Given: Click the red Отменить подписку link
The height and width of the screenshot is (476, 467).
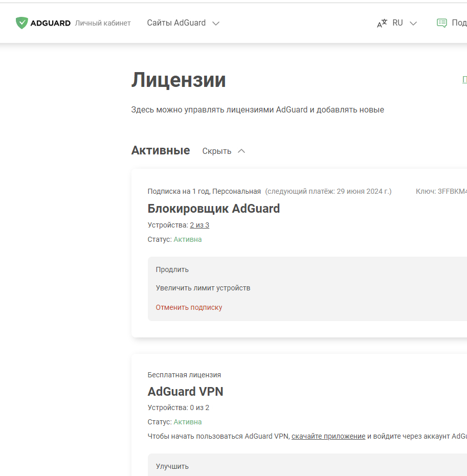Looking at the screenshot, I should (189, 308).
